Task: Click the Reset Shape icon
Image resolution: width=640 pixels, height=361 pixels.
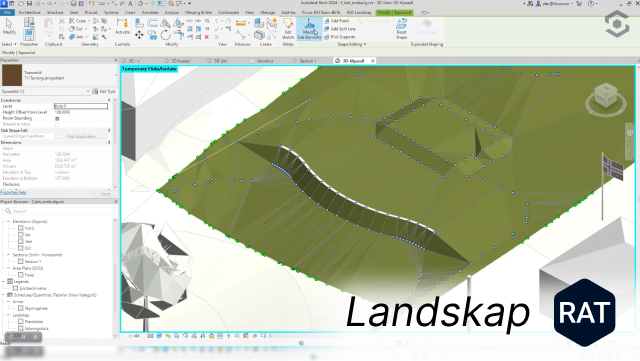Action: point(401,29)
